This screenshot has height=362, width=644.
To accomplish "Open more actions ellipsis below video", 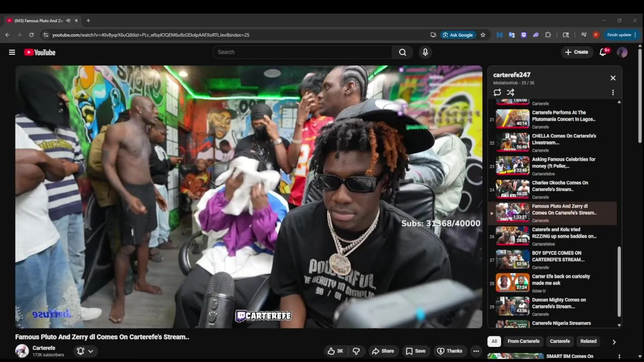I will [x=476, y=351].
